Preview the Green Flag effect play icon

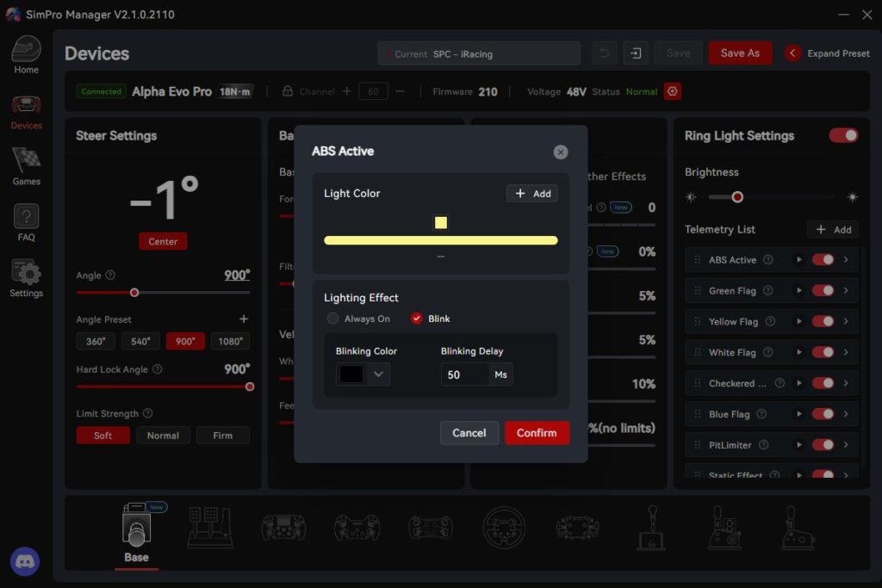click(x=798, y=291)
